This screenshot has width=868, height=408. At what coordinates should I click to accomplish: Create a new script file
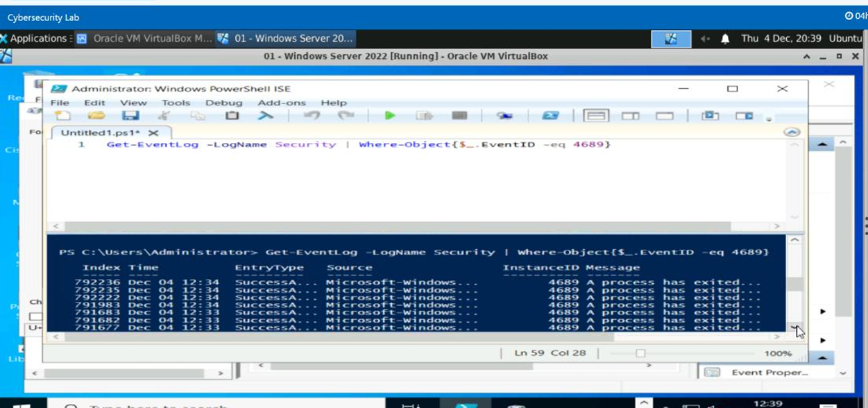coord(61,115)
